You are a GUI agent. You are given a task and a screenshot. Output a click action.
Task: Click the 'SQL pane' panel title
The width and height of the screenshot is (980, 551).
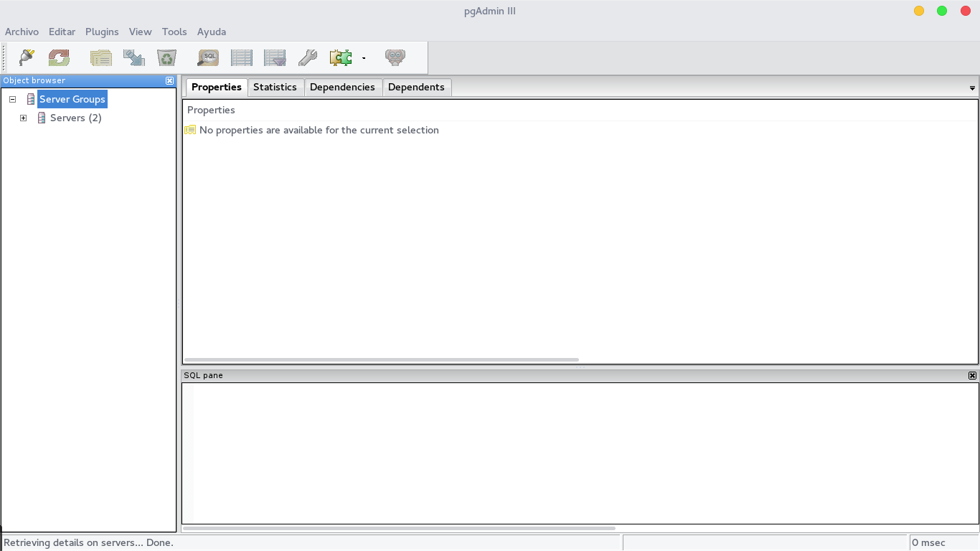tap(203, 375)
